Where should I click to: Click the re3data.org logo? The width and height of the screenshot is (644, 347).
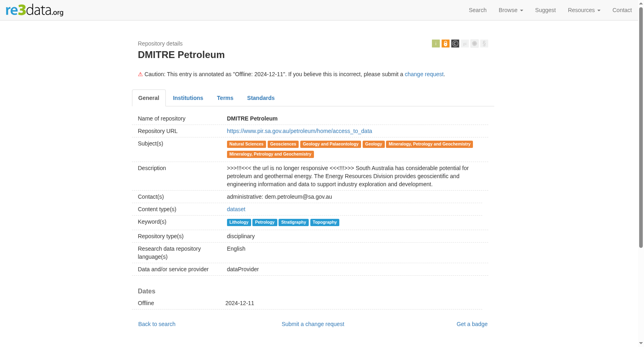coord(35,10)
